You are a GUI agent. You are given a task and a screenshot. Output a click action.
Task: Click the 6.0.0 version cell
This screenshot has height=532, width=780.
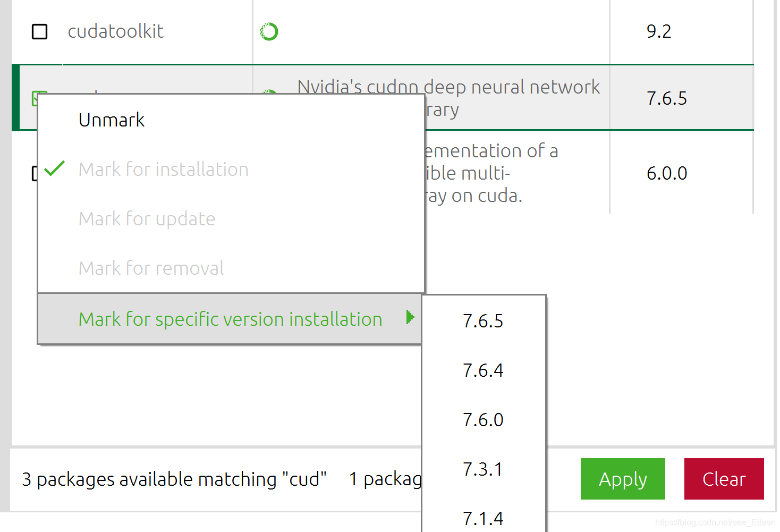[667, 173]
